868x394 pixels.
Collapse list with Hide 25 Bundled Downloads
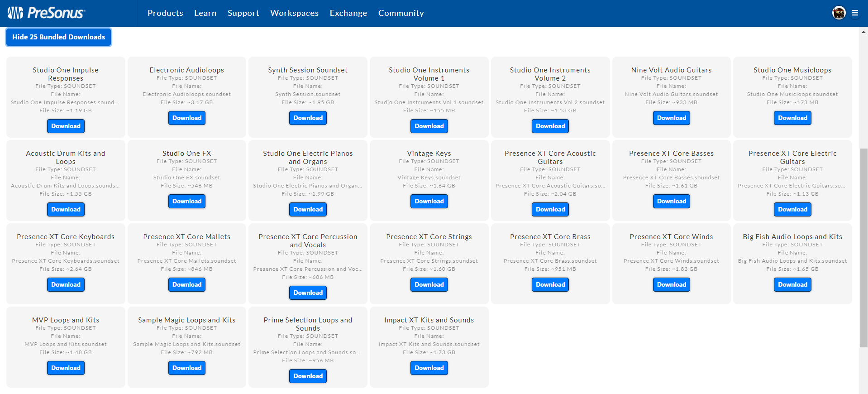point(59,37)
